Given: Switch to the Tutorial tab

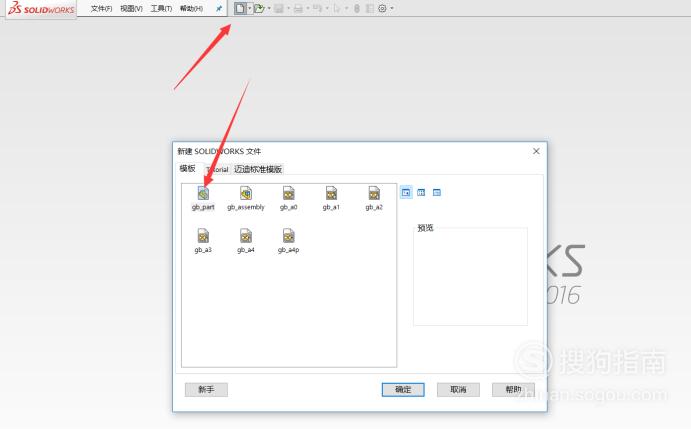Looking at the screenshot, I should [x=217, y=169].
